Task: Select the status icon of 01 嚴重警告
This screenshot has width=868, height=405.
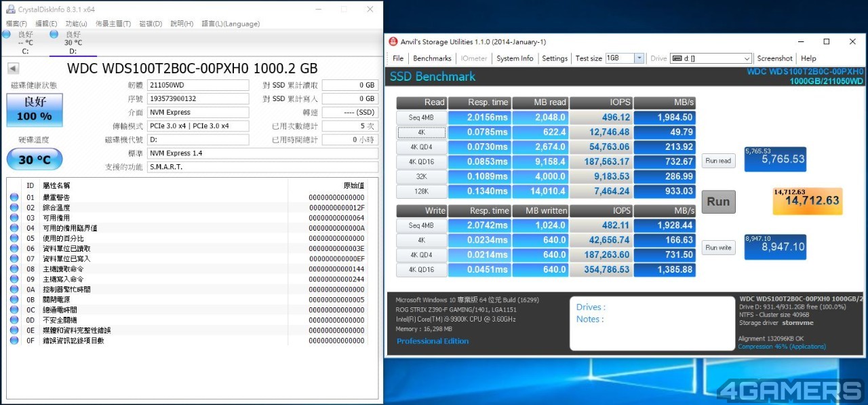Action: tap(14, 197)
